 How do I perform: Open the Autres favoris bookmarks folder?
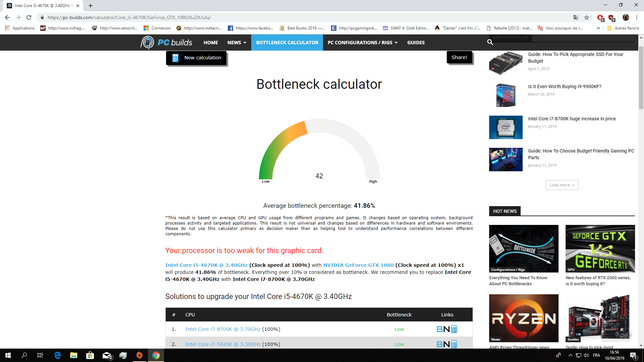[x=623, y=28]
